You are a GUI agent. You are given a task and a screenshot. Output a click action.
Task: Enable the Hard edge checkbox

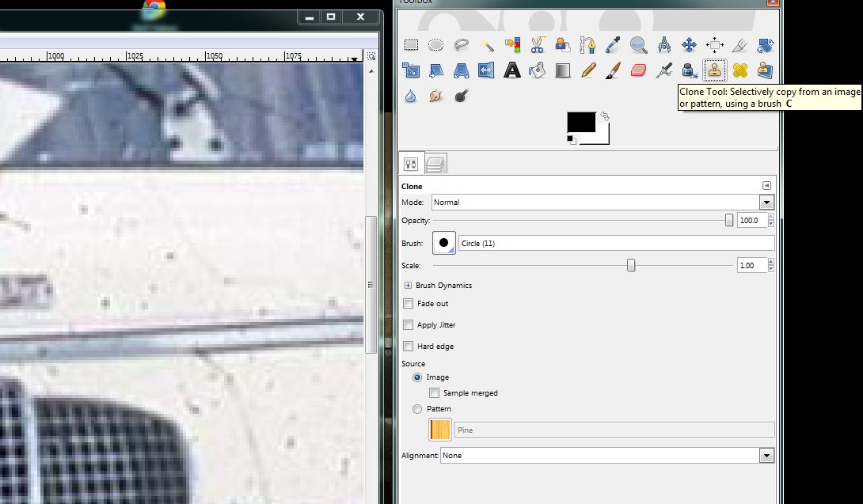pos(409,347)
